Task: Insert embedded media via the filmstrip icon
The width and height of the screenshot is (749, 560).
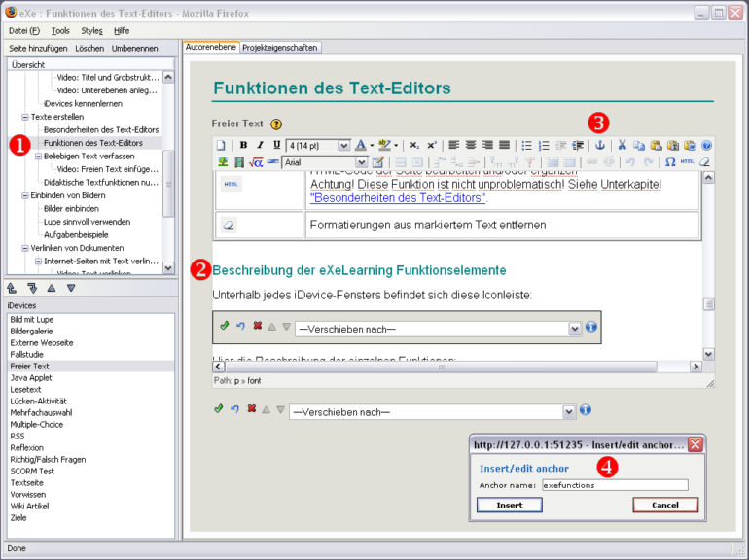Action: tap(239, 162)
